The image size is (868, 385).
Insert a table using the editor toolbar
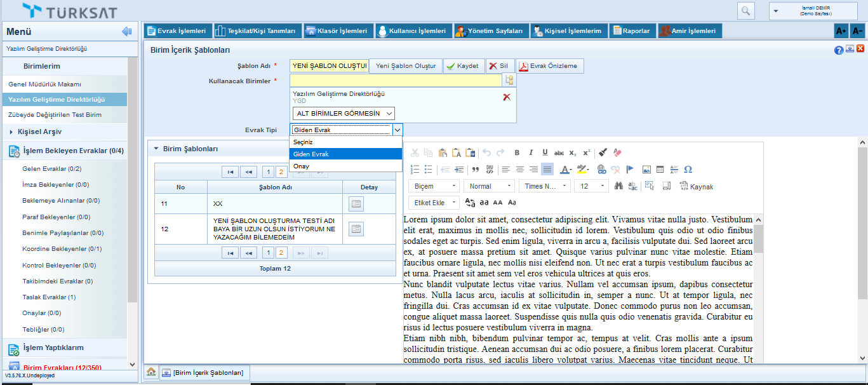[660, 170]
